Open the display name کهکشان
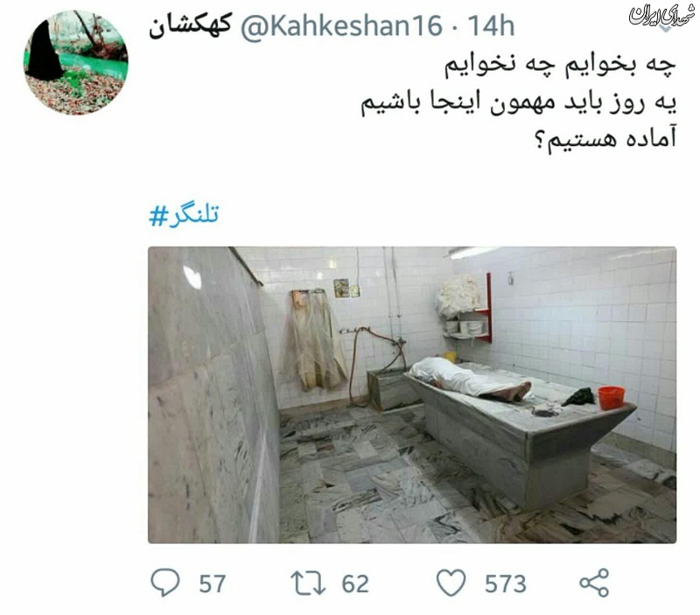700x615 pixels. click(190, 25)
